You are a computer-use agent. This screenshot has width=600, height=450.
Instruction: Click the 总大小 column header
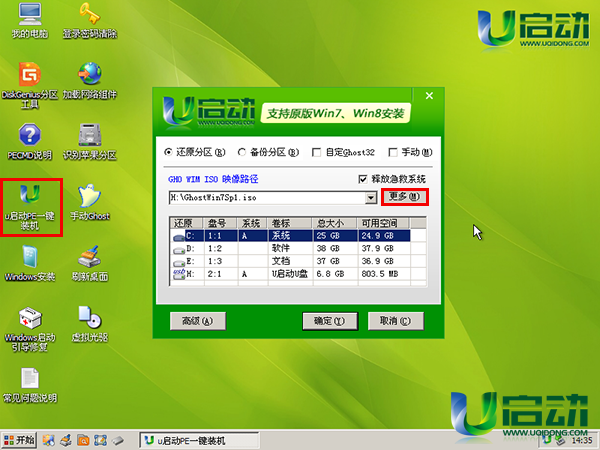(335, 223)
